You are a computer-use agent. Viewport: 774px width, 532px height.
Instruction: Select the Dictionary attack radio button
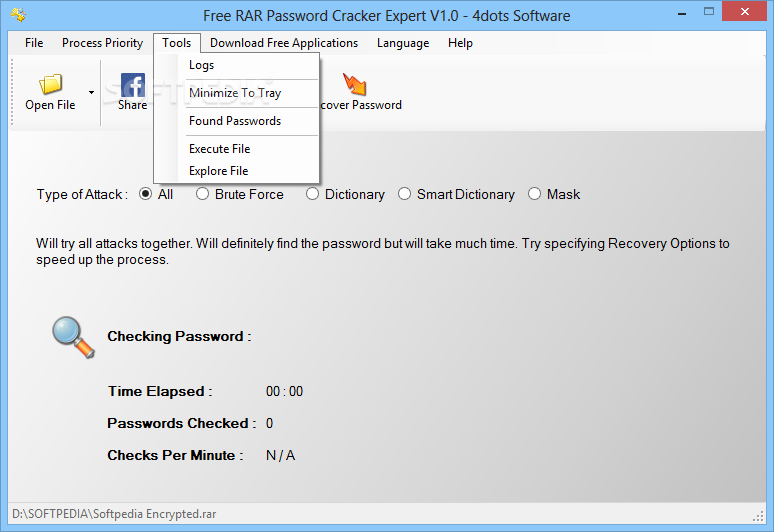tap(312, 194)
